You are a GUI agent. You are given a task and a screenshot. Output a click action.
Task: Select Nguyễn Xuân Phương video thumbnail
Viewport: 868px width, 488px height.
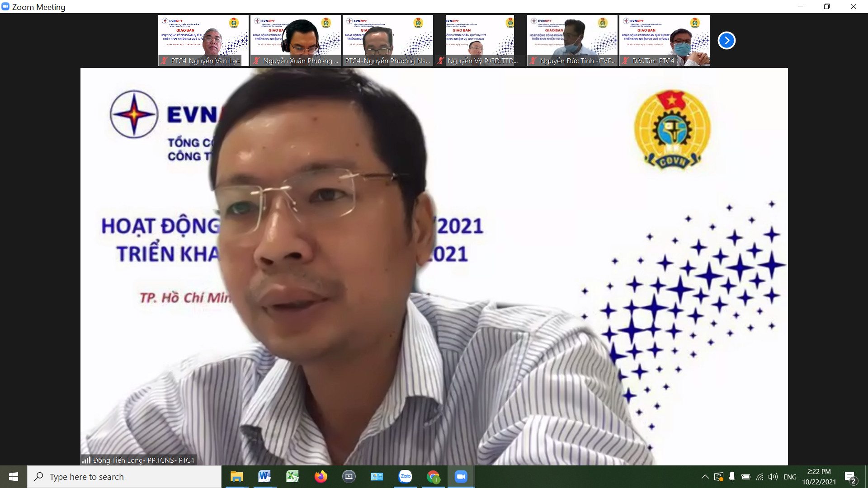point(296,41)
